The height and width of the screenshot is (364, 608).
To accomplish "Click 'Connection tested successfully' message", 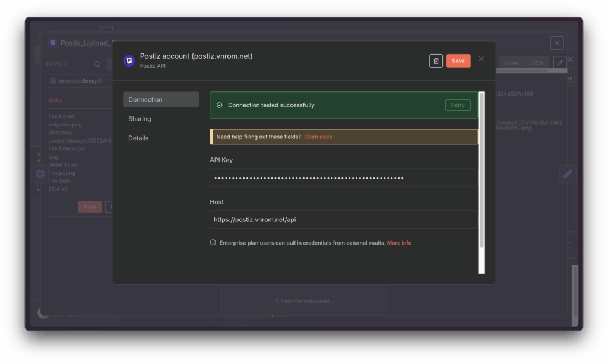I will (x=271, y=105).
